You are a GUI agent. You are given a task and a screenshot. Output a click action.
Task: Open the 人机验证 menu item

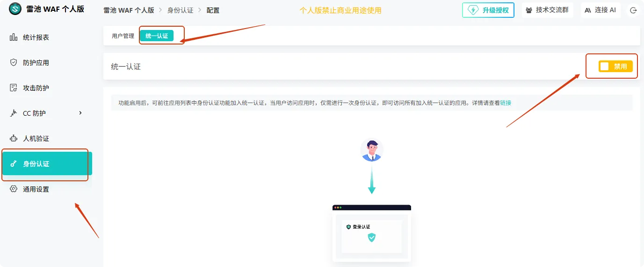click(x=47, y=138)
